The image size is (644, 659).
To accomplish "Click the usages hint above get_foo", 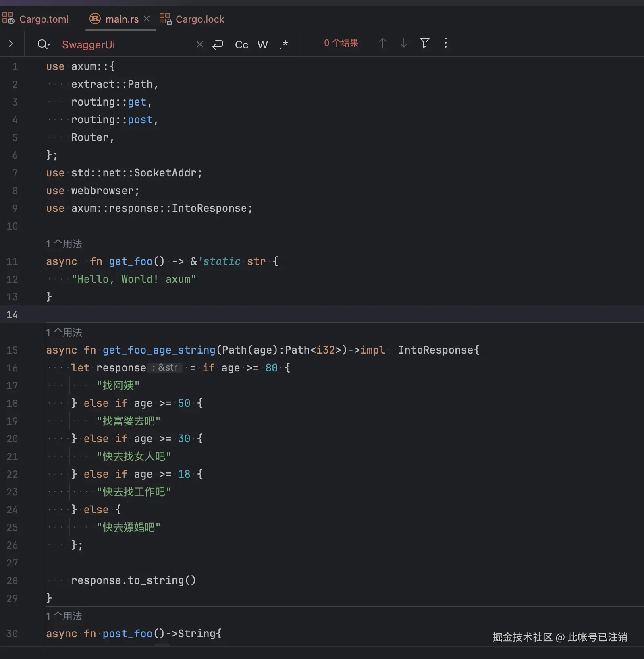I will (64, 244).
